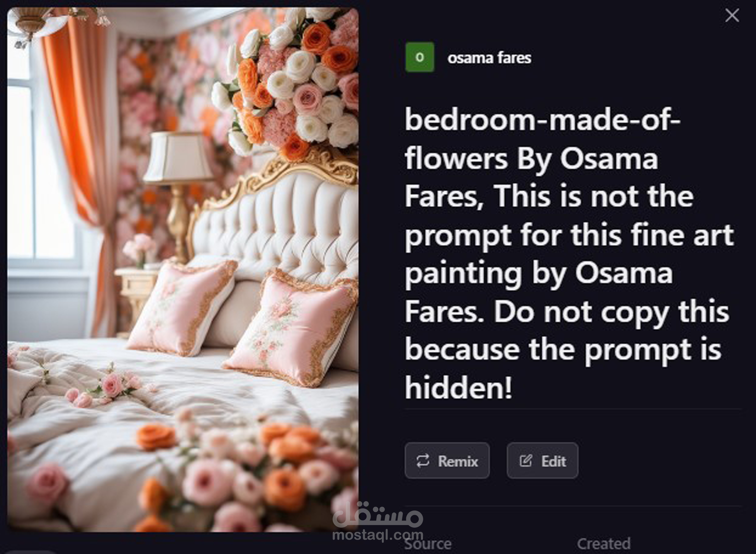
Task: Click the Edit button
Action: point(542,460)
